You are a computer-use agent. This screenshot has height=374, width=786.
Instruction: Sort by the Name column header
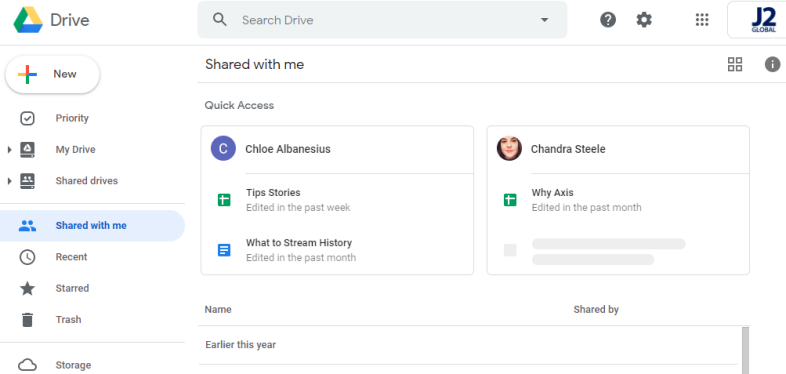click(218, 309)
